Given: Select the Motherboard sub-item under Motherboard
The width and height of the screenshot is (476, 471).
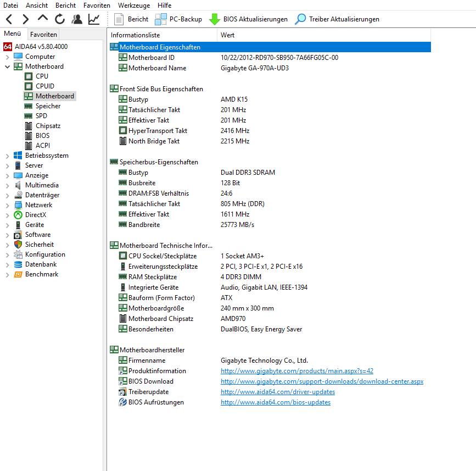Looking at the screenshot, I should [x=50, y=96].
